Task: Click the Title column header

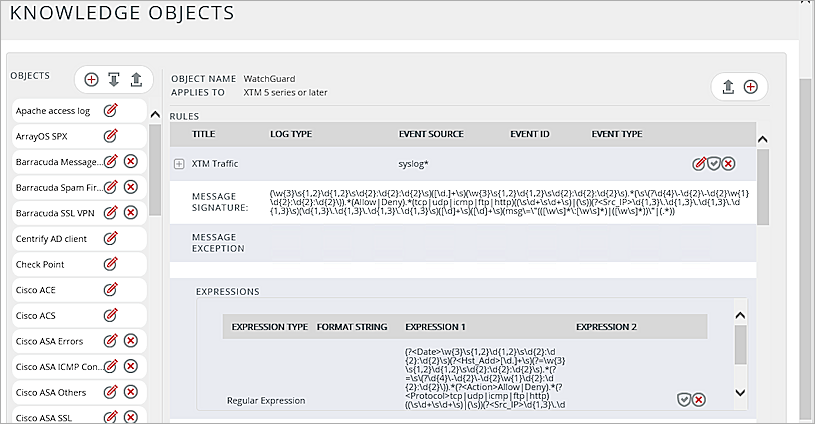Action: [203, 133]
